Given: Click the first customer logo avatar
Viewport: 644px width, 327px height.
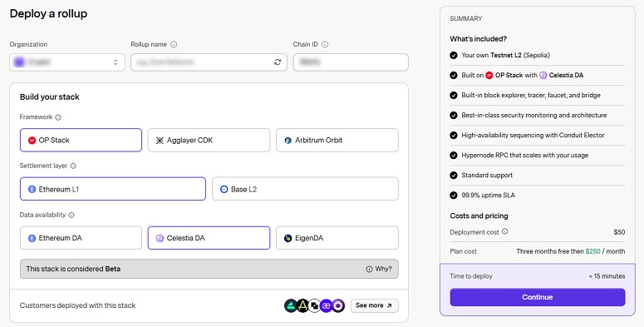Looking at the screenshot, I should [290, 305].
